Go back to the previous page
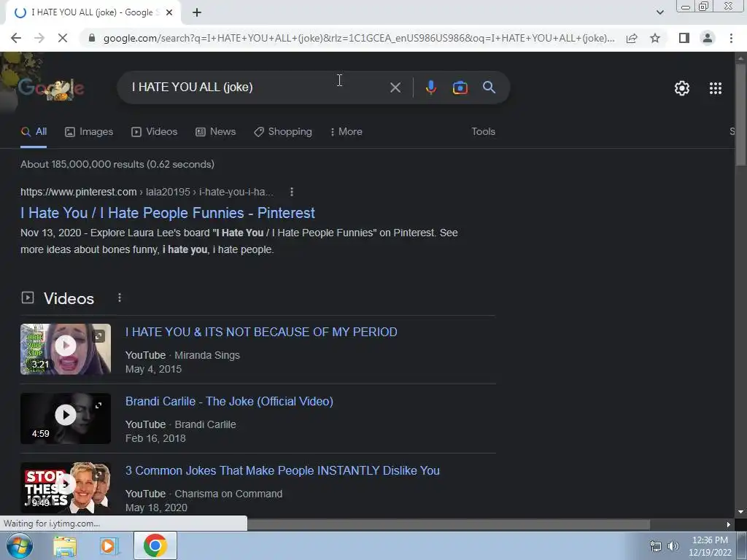The image size is (747, 560). tap(16, 38)
